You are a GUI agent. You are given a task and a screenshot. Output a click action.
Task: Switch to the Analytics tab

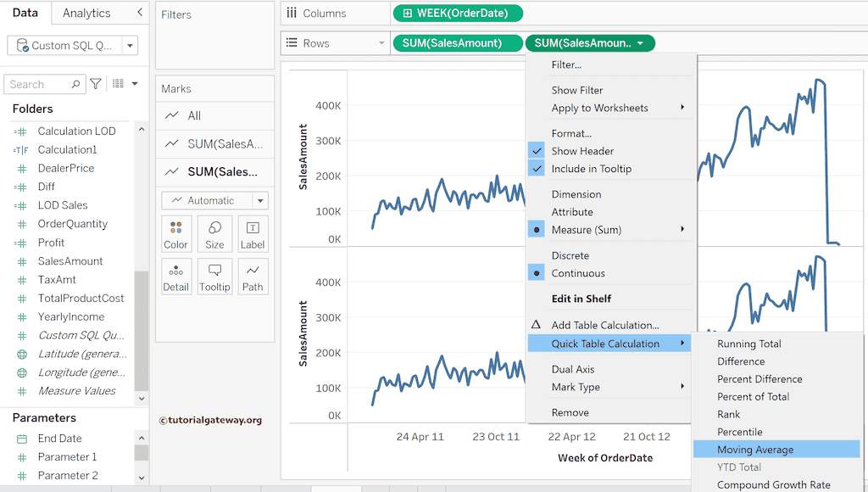point(86,13)
